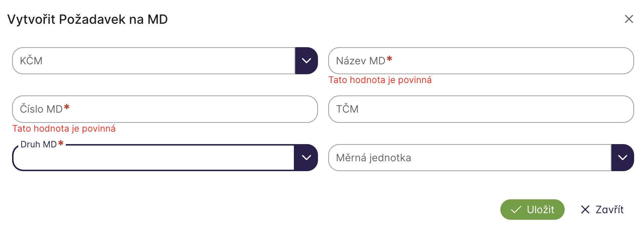Focus the Druh MD combo field

tap(154, 158)
